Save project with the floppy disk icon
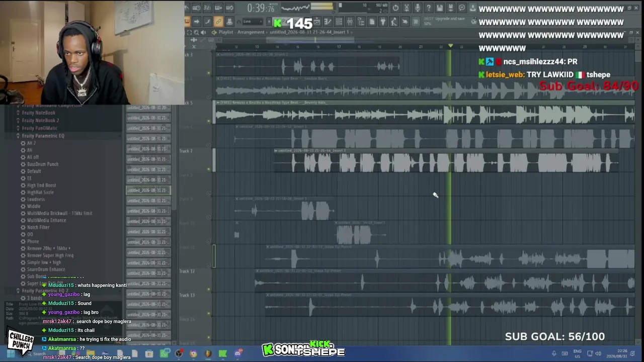This screenshot has width=644, height=362. point(440,8)
